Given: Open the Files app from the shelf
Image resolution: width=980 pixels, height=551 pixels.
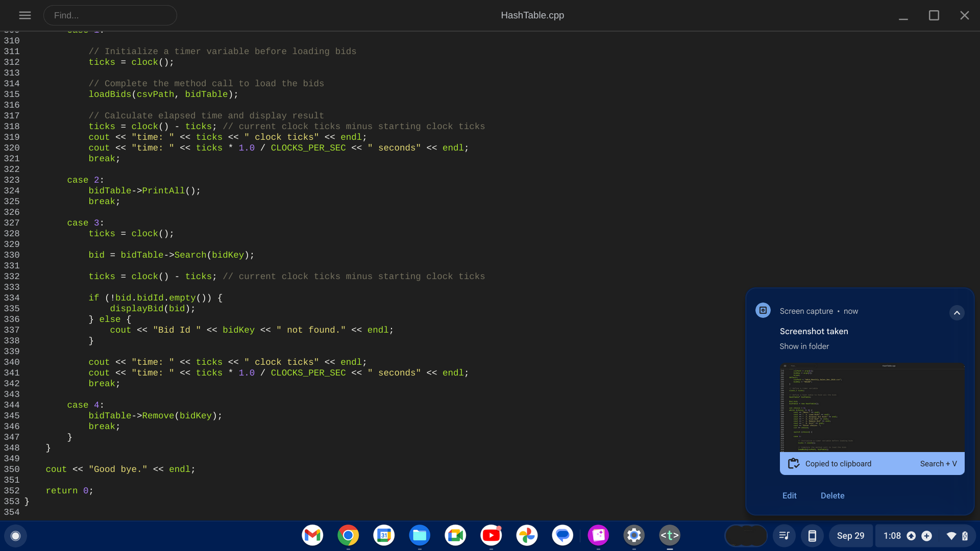Looking at the screenshot, I should 419,535.
